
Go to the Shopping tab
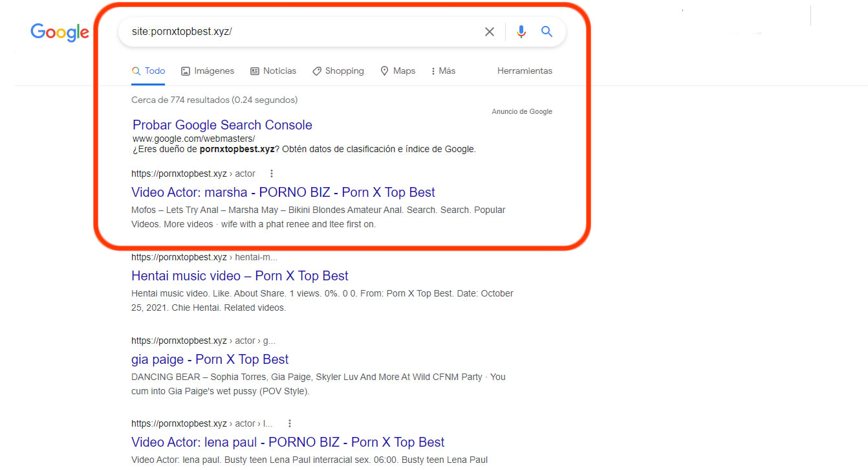[x=338, y=71]
